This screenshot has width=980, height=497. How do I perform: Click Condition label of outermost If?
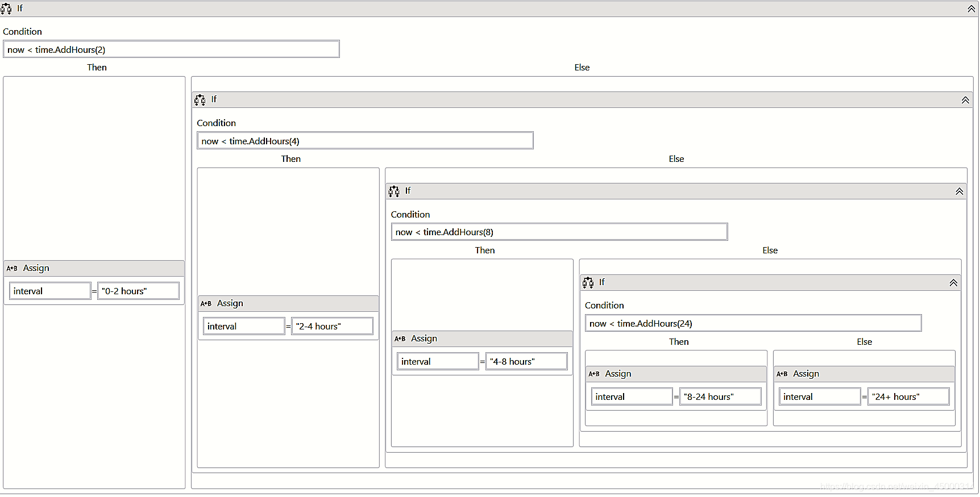pyautogui.click(x=22, y=32)
